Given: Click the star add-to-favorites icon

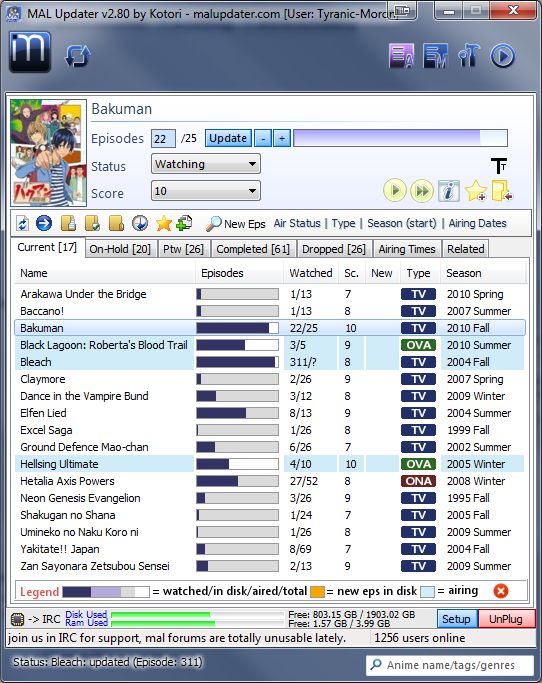Looking at the screenshot, I should (x=476, y=191).
